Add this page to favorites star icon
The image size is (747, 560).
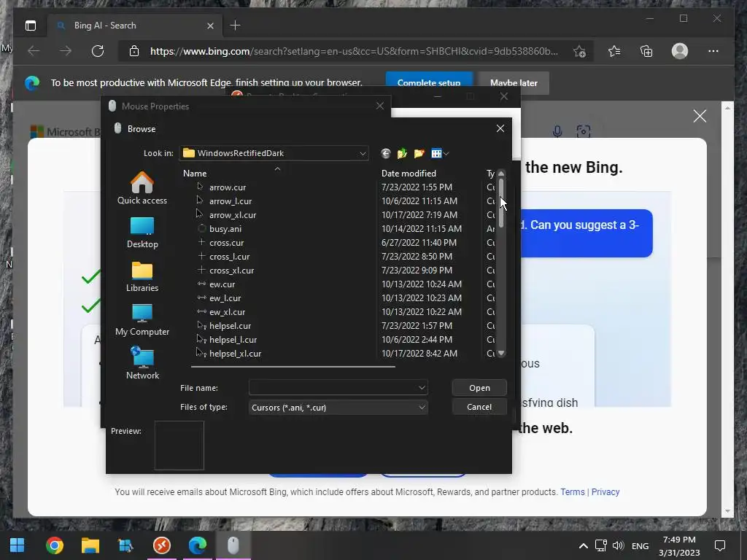580,51
